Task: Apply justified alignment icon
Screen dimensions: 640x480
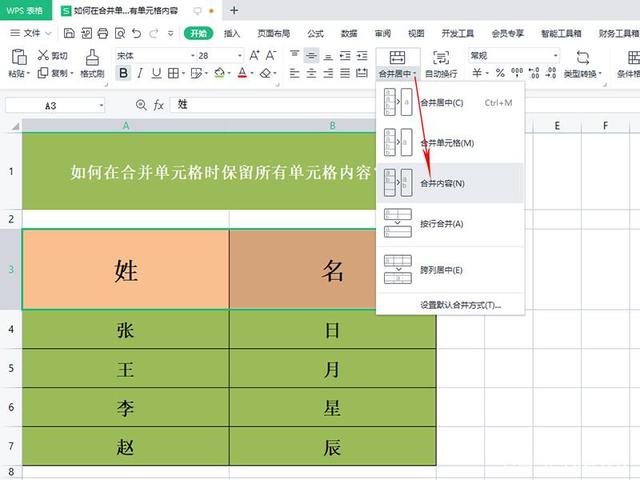Action: coord(345,73)
